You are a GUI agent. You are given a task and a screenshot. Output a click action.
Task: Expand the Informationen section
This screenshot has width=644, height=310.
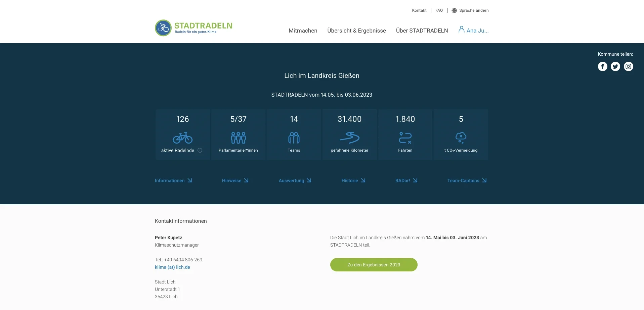[x=173, y=180]
